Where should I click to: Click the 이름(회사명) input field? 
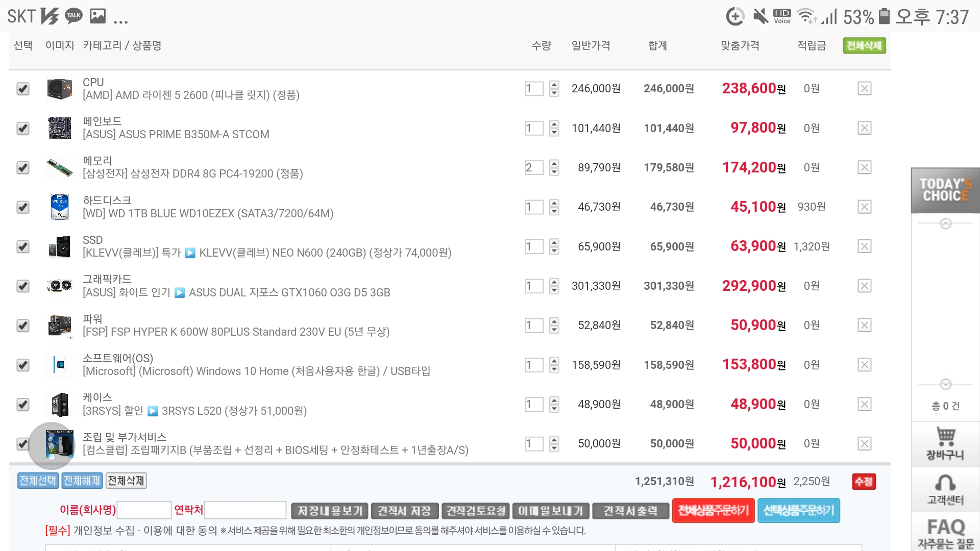tap(144, 510)
